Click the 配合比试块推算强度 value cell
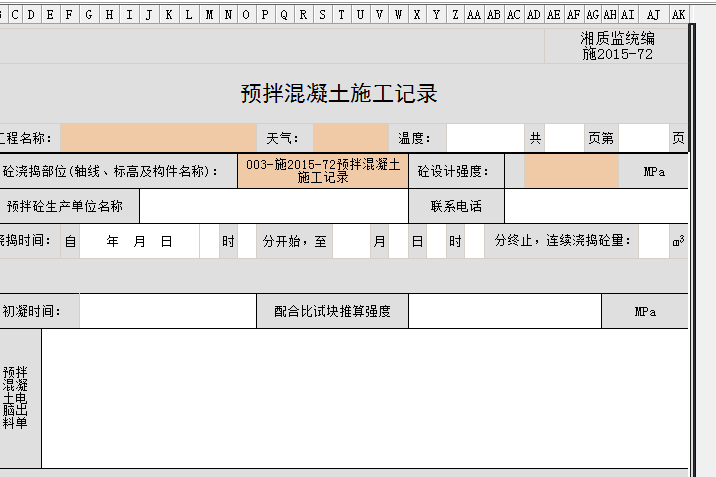This screenshot has height=477, width=716. pos(504,311)
